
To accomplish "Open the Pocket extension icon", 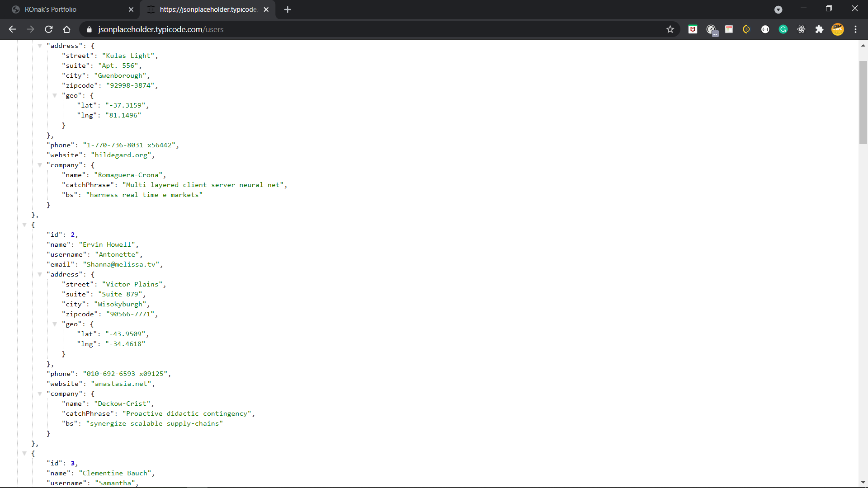I will point(693,29).
